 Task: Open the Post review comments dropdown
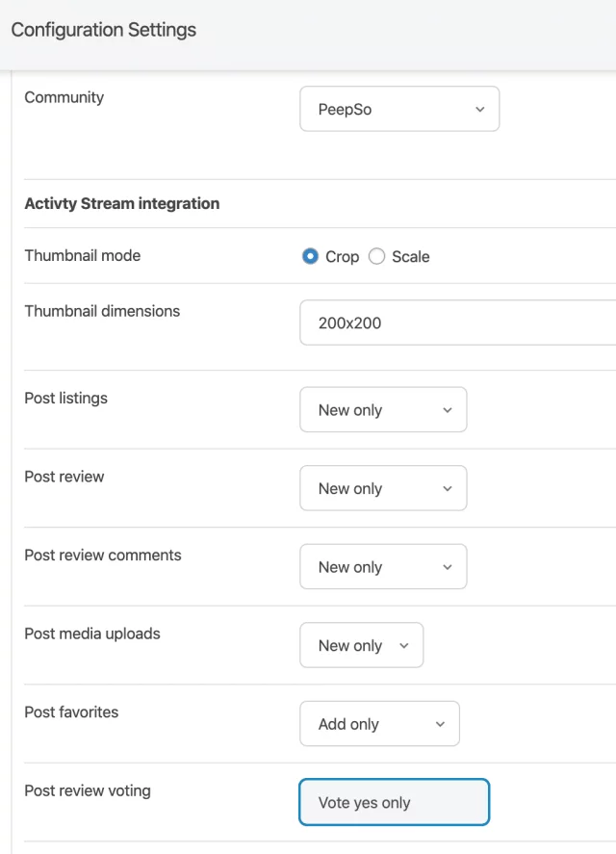click(383, 567)
